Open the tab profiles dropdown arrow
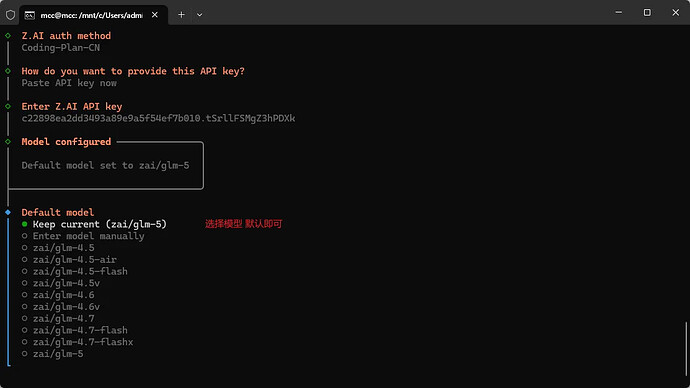The height and width of the screenshot is (388, 690). [x=199, y=15]
